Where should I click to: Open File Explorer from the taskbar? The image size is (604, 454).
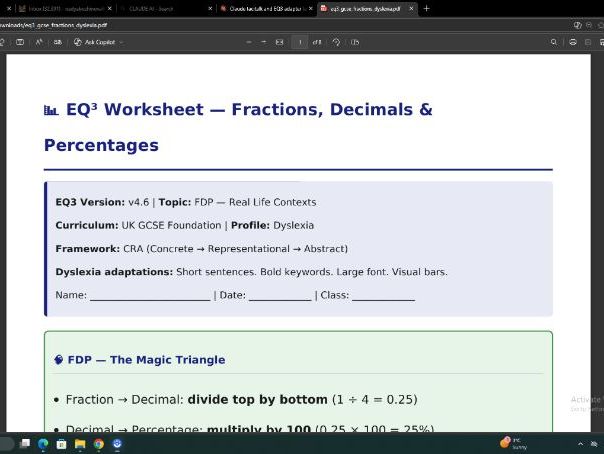click(x=80, y=444)
